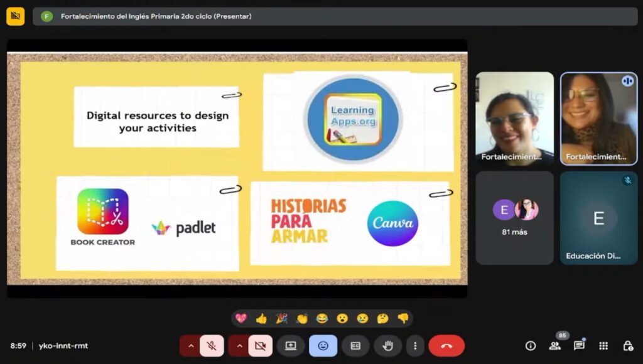Send the laughing with tears reaction
The width and height of the screenshot is (643, 364).
point(322,318)
